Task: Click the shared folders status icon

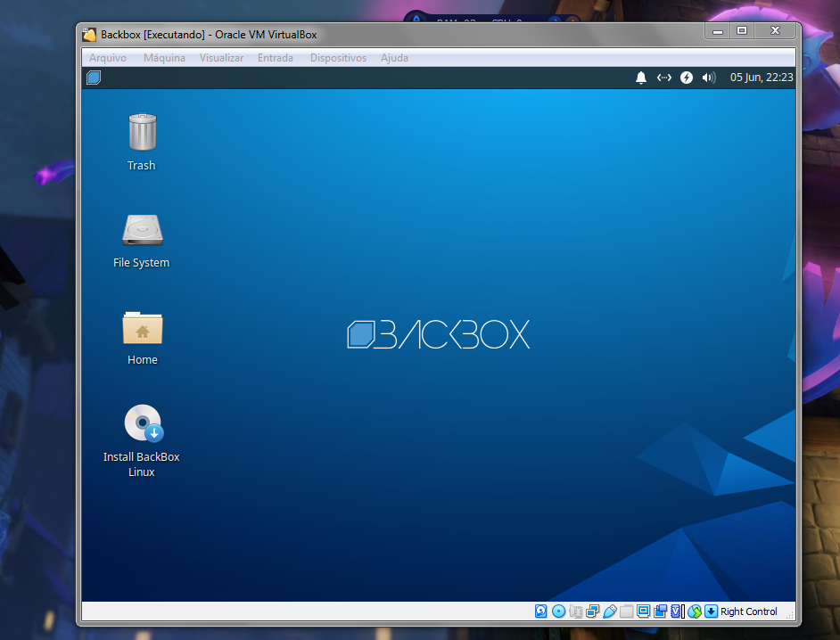Action: 626,611
